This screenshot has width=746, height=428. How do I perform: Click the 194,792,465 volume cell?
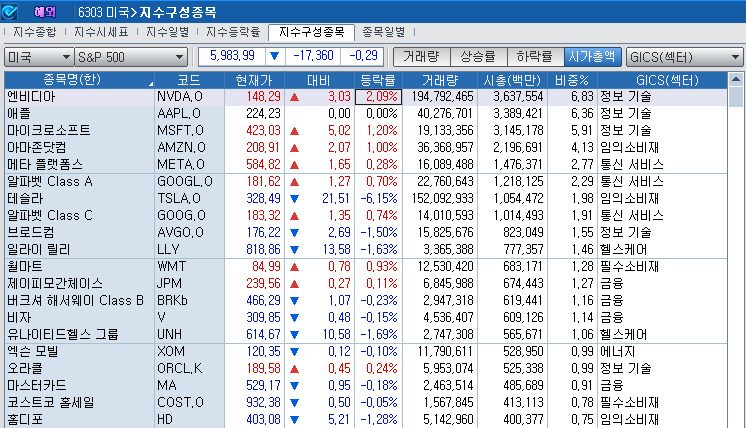tap(440, 97)
